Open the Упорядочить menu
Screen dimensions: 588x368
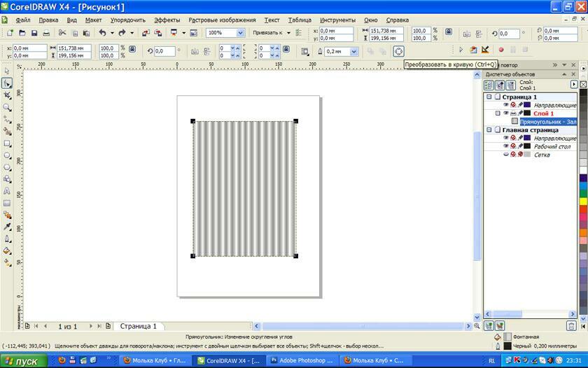127,20
